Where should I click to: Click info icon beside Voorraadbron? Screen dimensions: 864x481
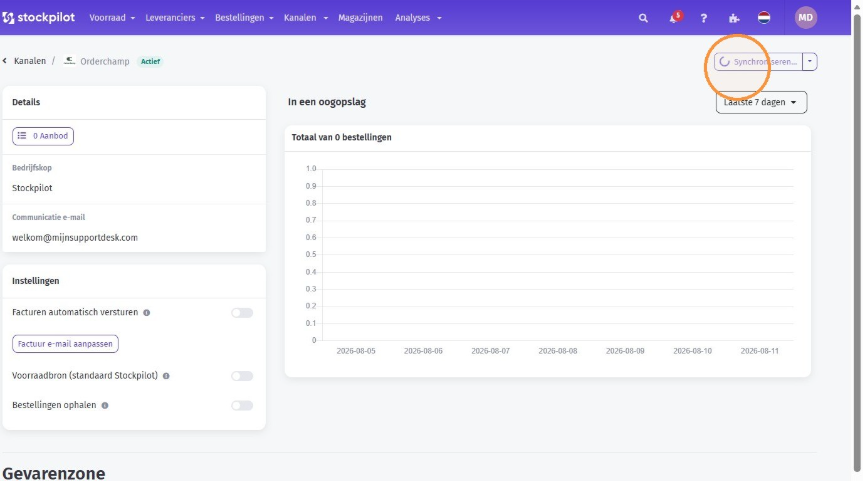[x=166, y=376]
